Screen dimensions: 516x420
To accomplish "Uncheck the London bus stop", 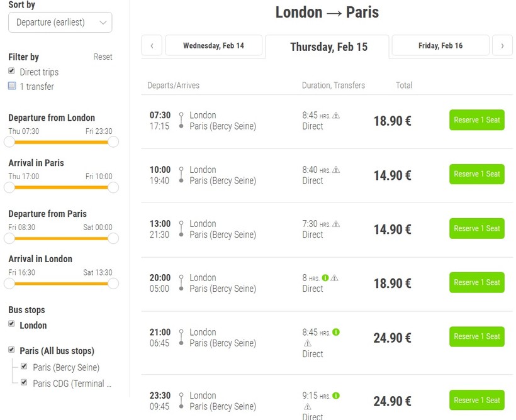I will click(12, 324).
